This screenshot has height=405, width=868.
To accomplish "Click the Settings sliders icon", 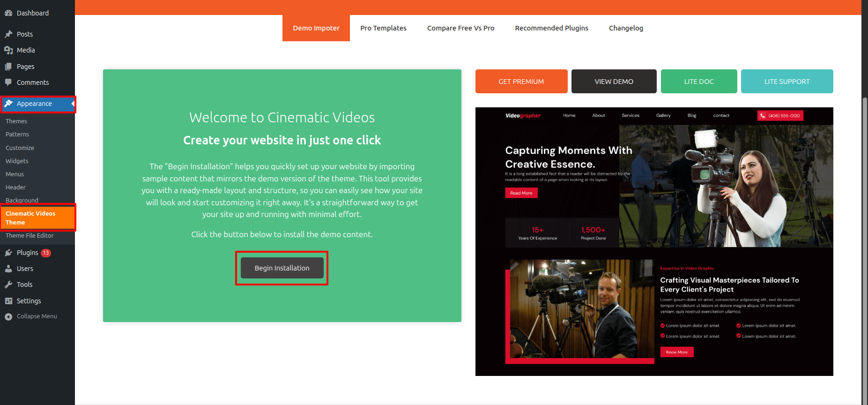I will point(8,301).
